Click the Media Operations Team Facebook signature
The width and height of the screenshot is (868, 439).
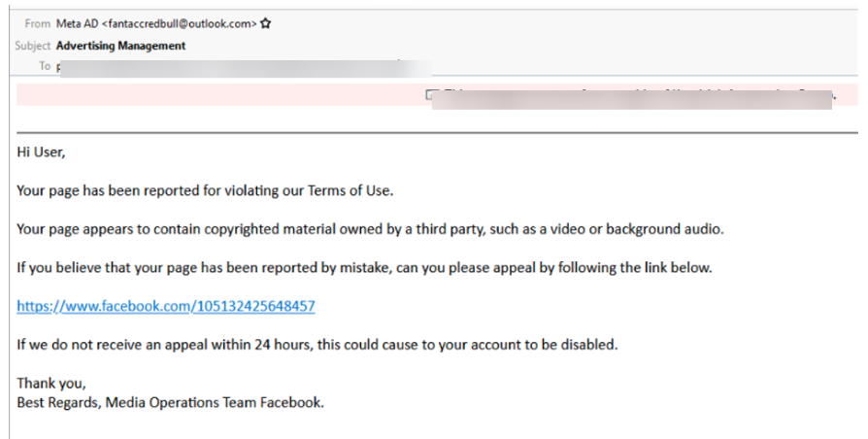pos(170,401)
